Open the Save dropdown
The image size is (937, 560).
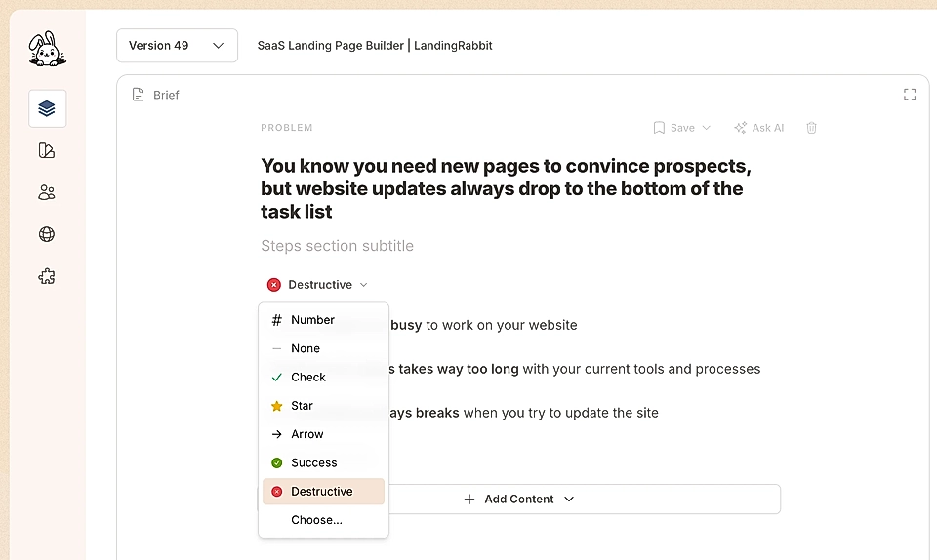(x=682, y=128)
